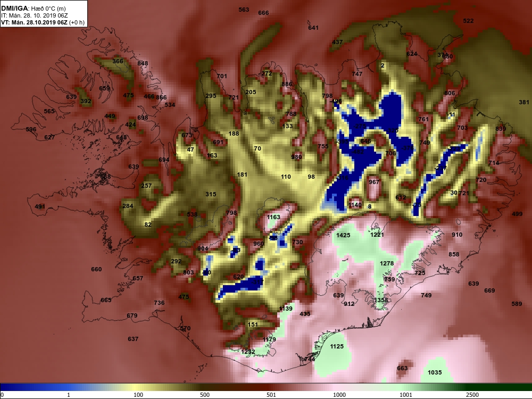Click the map value 1221
The image size is (532, 399).
377,235
